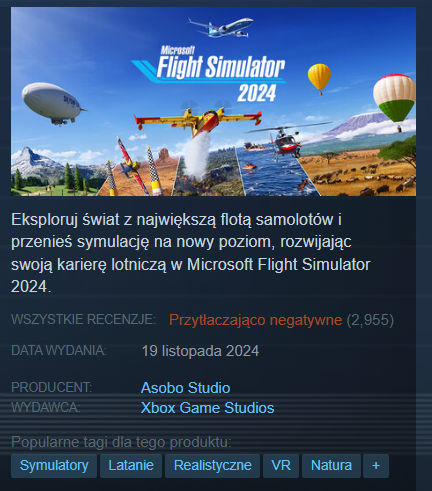Click the racing plane between checkered pylons

click(132, 165)
